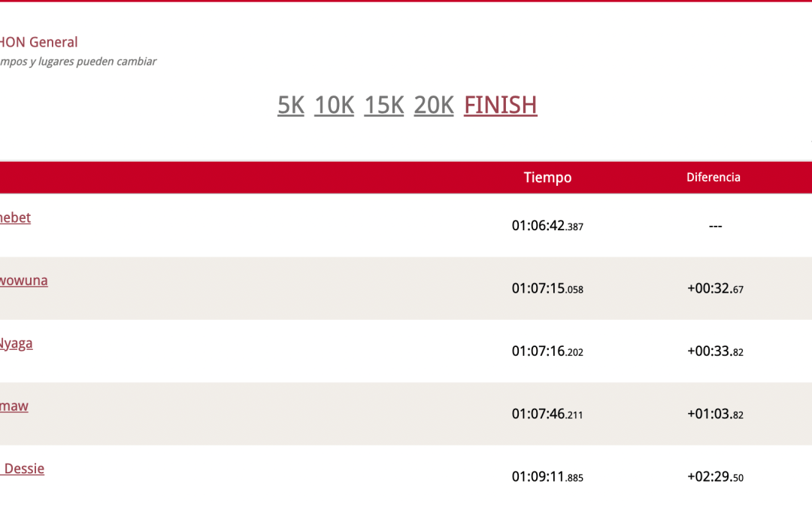812x508 pixels.
Task: Switch to the 5K split tab
Action: [291, 105]
